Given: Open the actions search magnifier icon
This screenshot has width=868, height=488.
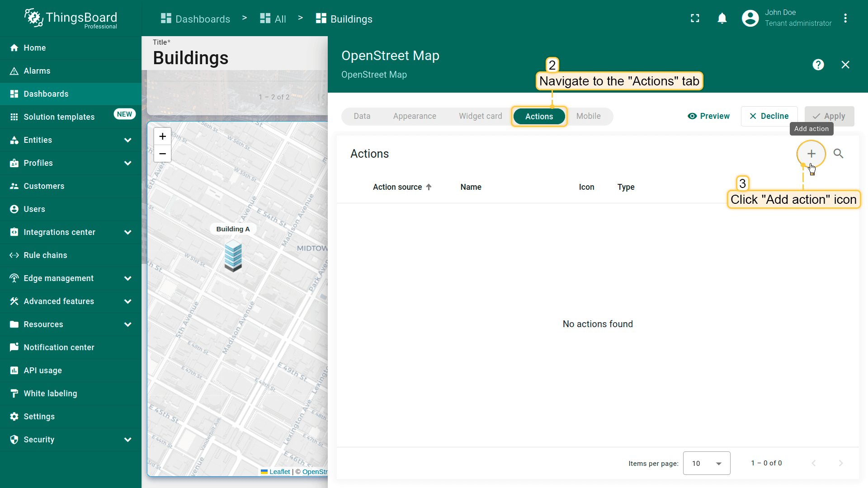Looking at the screenshot, I should (838, 154).
